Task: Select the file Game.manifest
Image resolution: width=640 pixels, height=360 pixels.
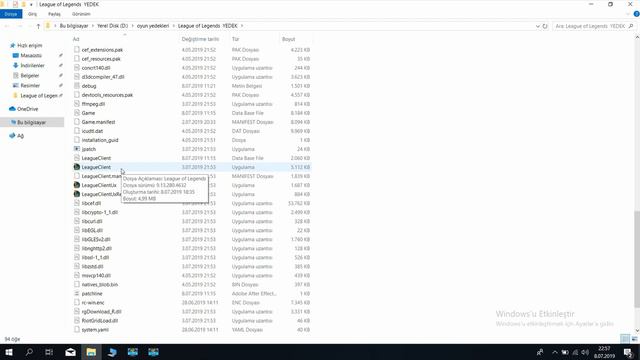Action: pos(98,122)
